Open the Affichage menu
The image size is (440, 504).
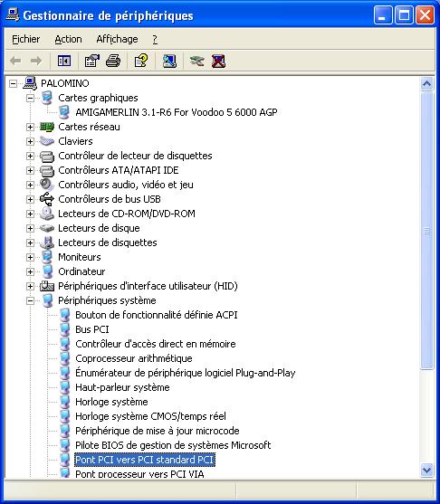[117, 39]
